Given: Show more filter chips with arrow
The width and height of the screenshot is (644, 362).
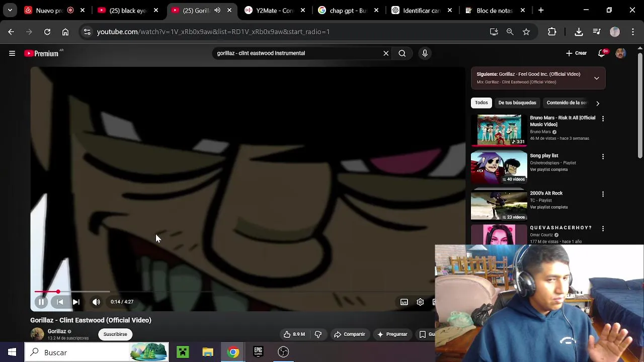Looking at the screenshot, I should 598,103.
